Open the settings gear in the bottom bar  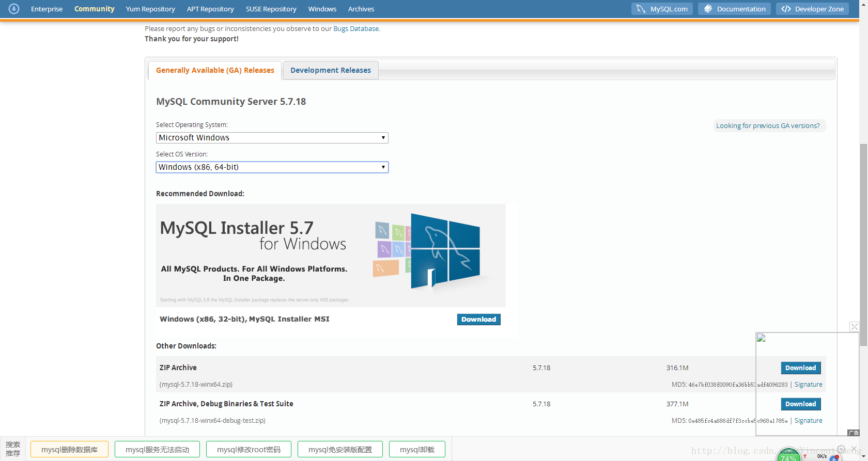tap(841, 449)
